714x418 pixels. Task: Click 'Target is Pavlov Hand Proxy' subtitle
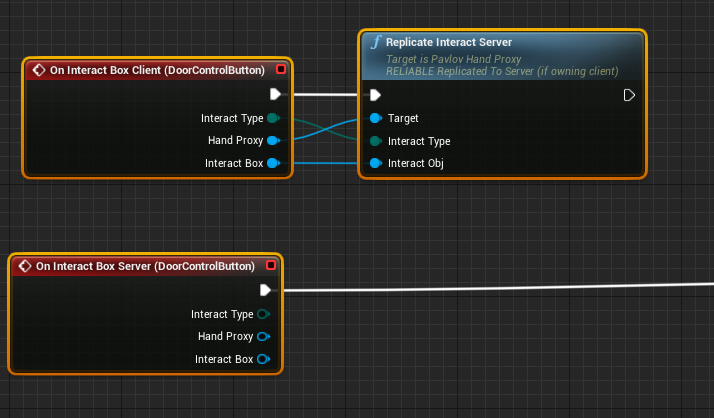tap(454, 59)
